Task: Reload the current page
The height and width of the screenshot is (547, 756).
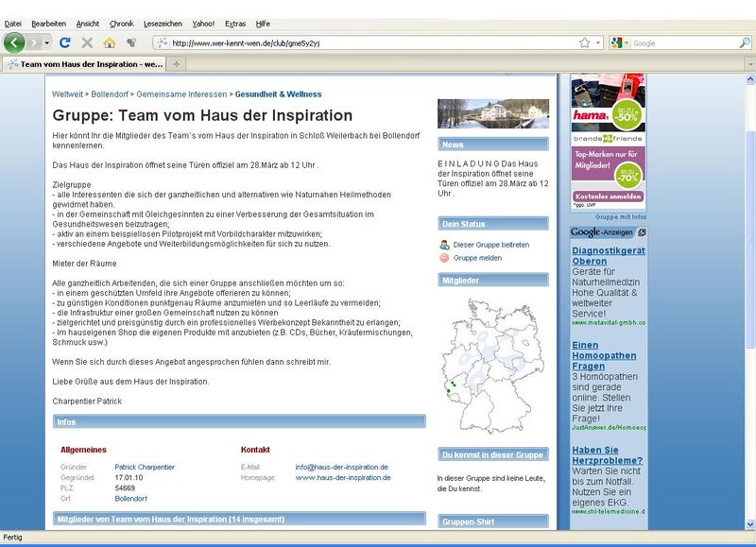Action: [x=65, y=43]
